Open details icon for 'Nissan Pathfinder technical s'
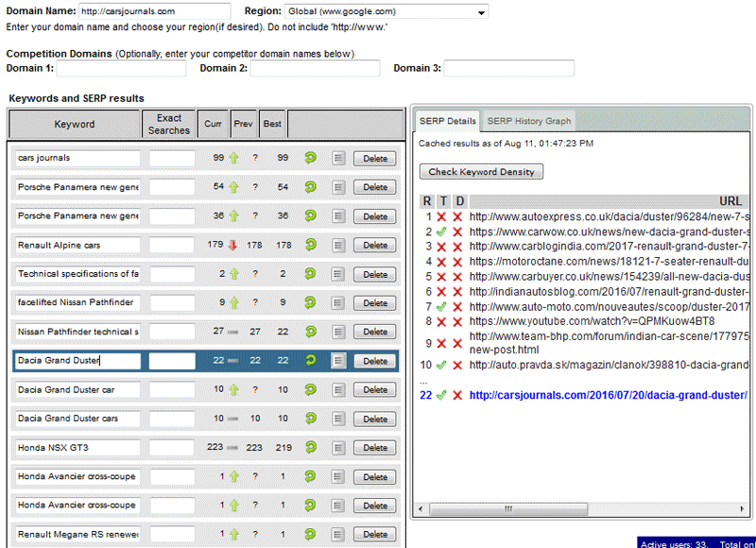Viewport: 756px width, 548px height. pyautogui.click(x=338, y=332)
